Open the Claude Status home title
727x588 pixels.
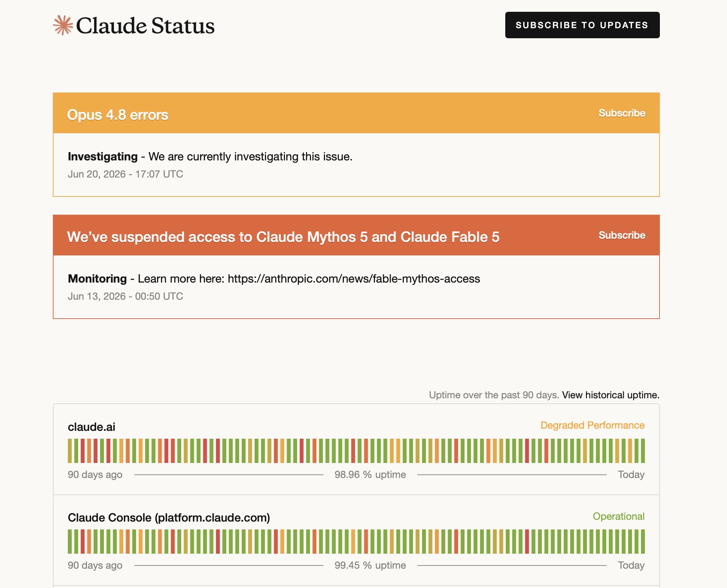click(145, 25)
